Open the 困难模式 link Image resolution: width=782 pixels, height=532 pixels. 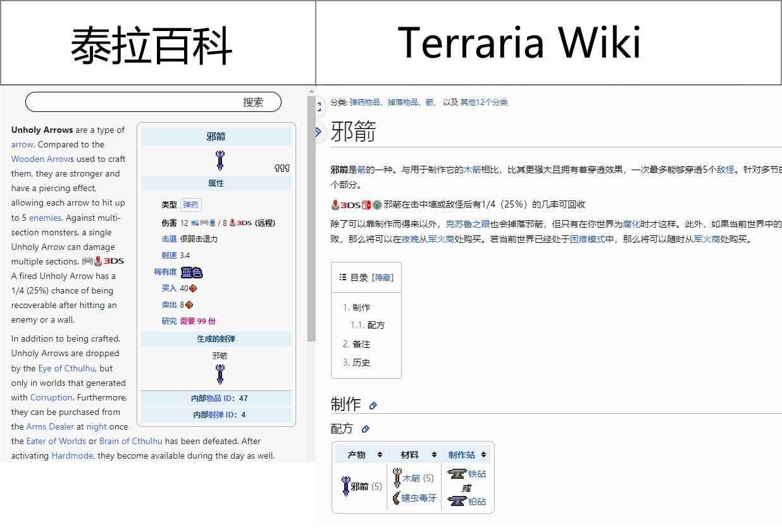588,240
